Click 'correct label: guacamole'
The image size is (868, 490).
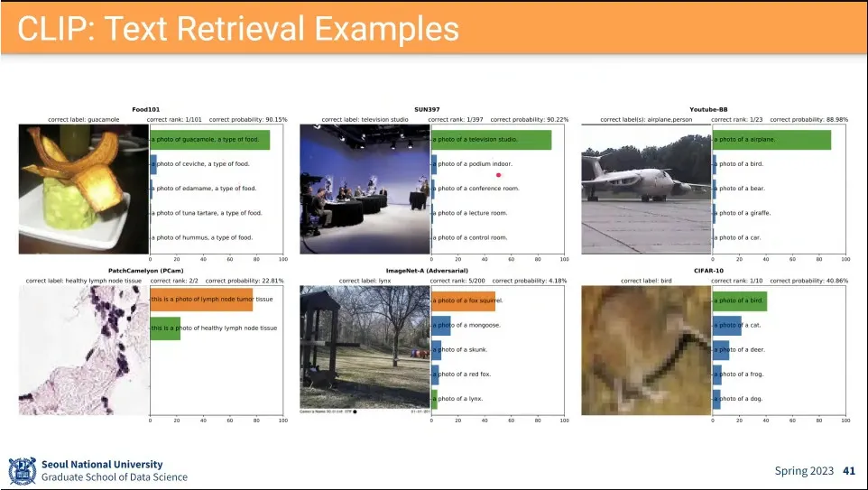tap(84, 120)
